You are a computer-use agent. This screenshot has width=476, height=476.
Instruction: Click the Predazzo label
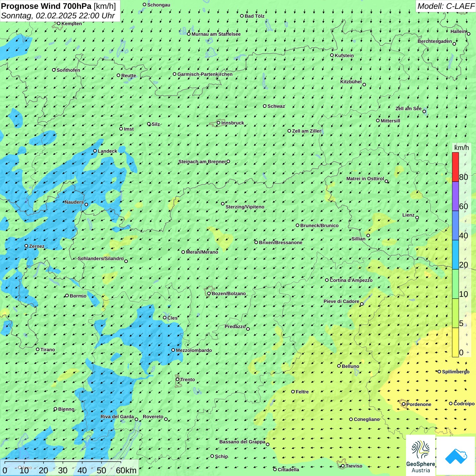[235, 326]
